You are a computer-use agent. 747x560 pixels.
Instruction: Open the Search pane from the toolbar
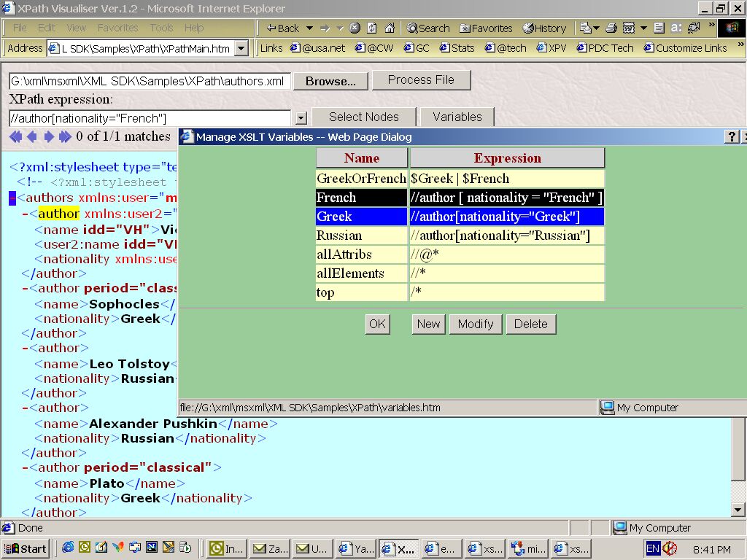click(427, 28)
